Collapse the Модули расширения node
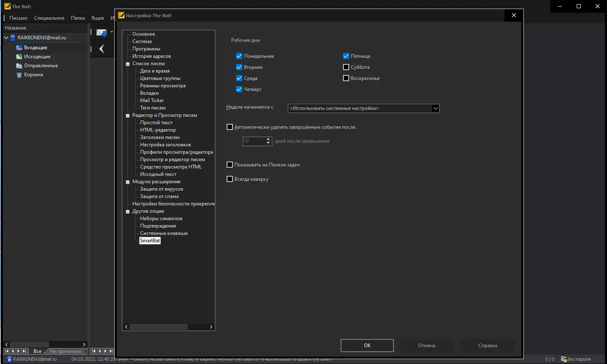The height and width of the screenshot is (364, 607). click(x=127, y=182)
